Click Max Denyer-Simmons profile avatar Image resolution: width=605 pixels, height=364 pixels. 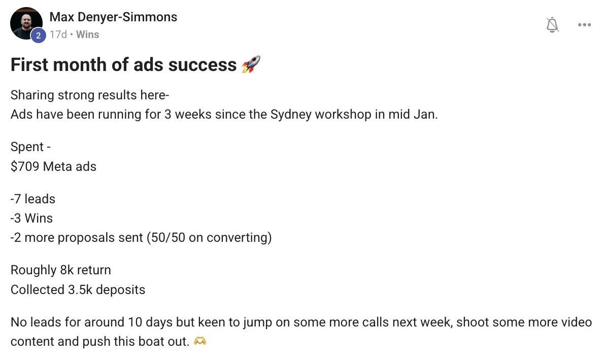pos(25,23)
